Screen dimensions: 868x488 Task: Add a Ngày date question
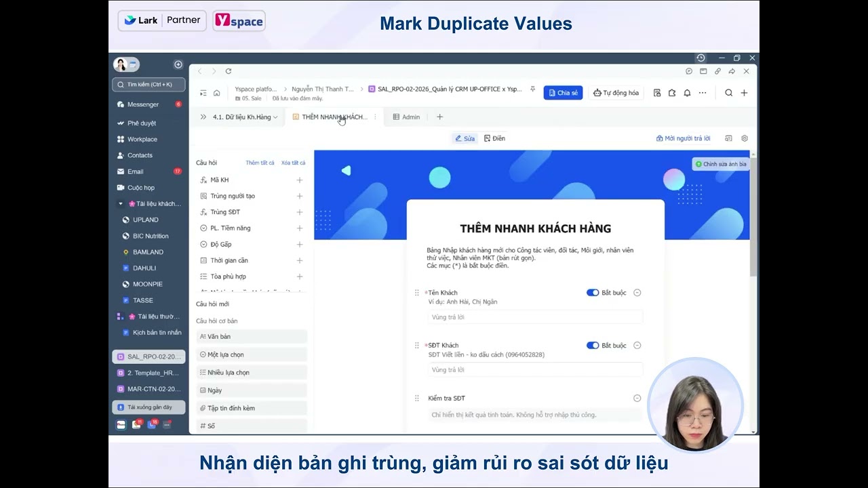(252, 390)
